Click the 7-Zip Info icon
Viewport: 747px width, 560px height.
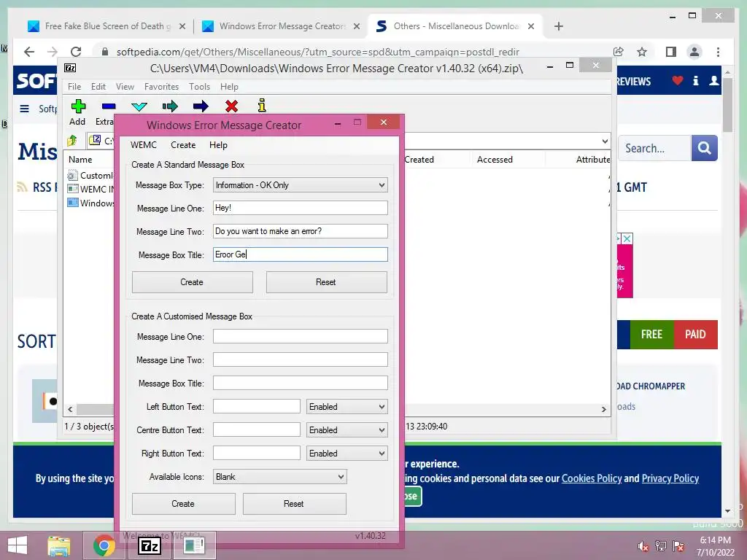262,106
